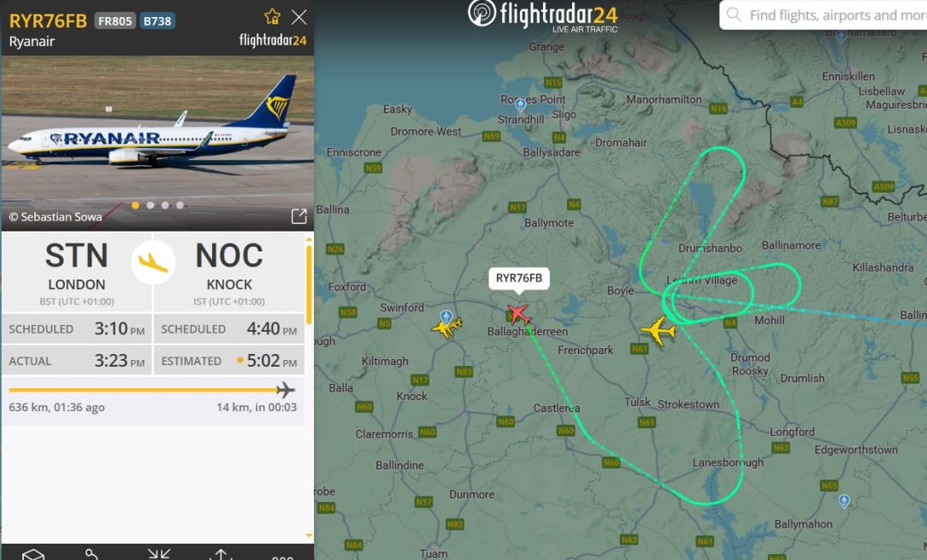Image resolution: width=927 pixels, height=560 pixels.
Task: Open the 3D view cube icon
Action: [x=33, y=555]
